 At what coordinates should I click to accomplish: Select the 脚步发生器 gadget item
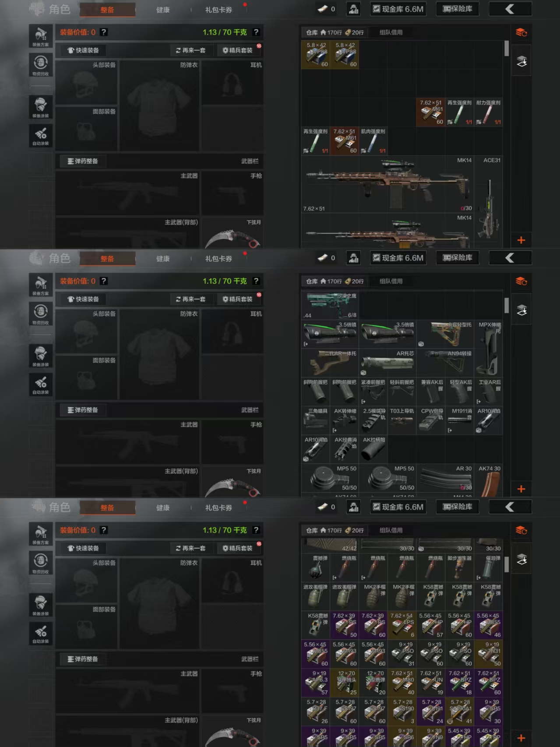coord(460,567)
